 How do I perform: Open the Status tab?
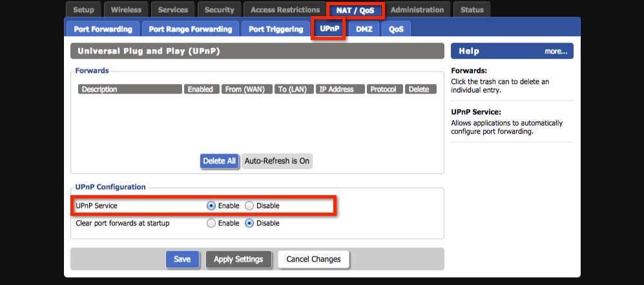tap(472, 10)
